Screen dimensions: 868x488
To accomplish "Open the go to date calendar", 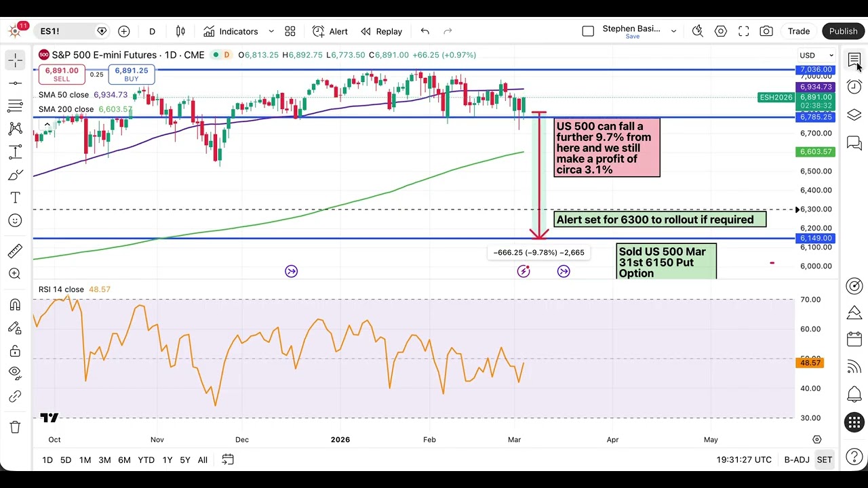I will click(228, 460).
